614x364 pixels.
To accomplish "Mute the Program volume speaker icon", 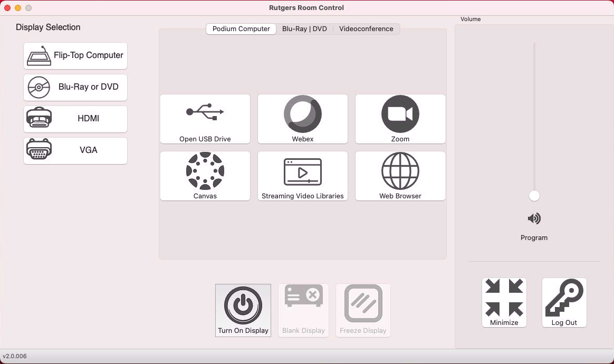I will pos(534,218).
